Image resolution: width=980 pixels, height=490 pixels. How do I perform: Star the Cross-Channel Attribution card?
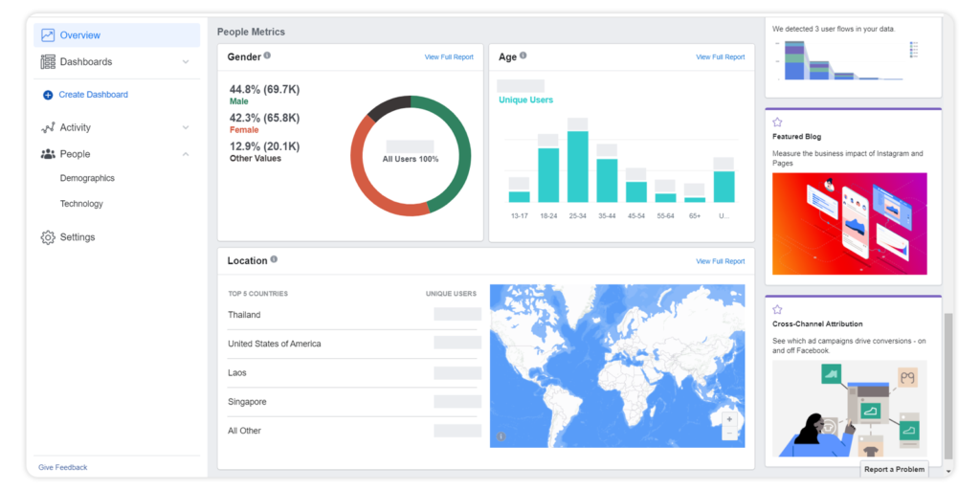(778, 310)
